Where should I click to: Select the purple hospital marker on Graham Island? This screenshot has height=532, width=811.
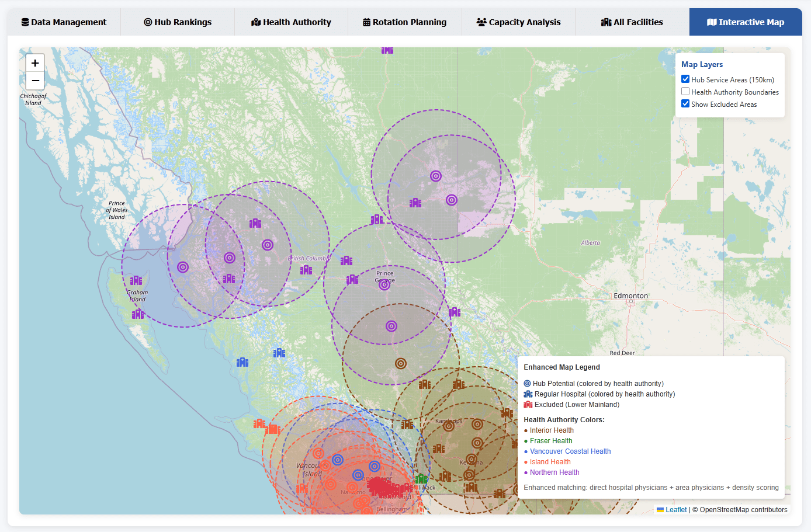point(136,281)
